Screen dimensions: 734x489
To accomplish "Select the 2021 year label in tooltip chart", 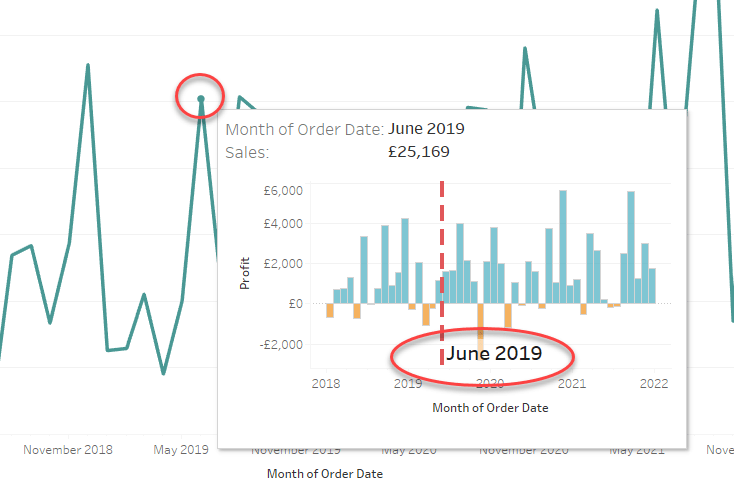I will [571, 383].
